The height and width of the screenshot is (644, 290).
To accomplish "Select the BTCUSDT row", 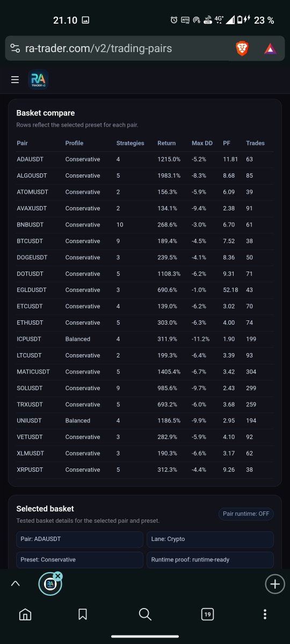I will tap(145, 241).
